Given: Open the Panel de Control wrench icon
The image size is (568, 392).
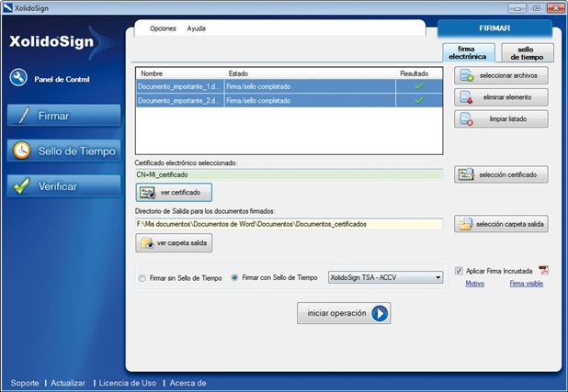Looking at the screenshot, I should (x=18, y=77).
